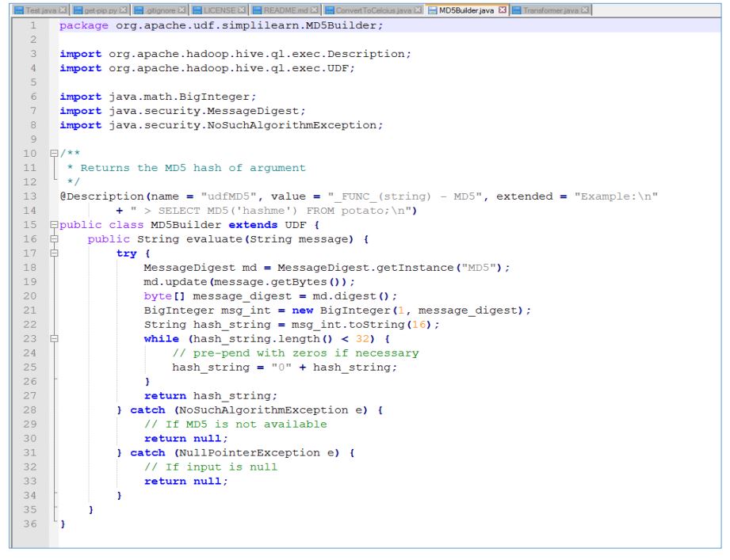Open the get-pip.py tab
The width and height of the screenshot is (730, 560).
pyautogui.click(x=100, y=10)
